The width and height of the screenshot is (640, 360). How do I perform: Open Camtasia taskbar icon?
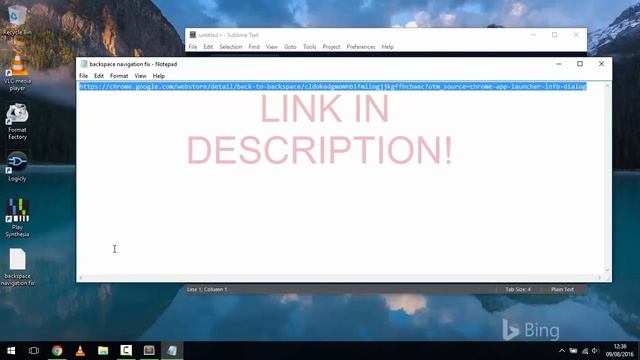[x=126, y=351]
